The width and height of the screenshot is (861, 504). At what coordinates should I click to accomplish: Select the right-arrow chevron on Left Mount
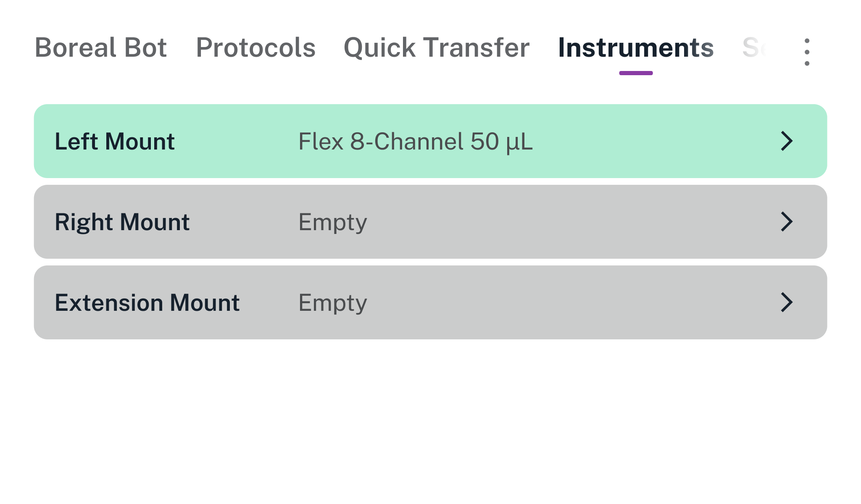pos(787,142)
